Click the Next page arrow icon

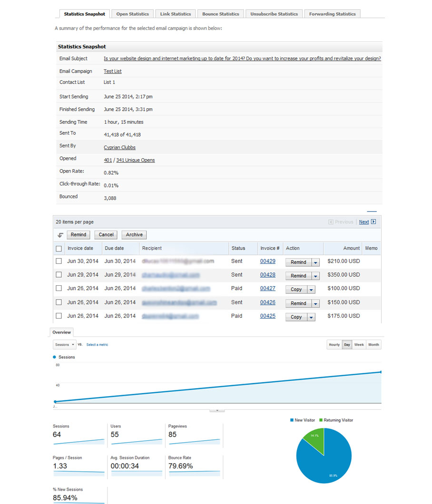pyautogui.click(x=373, y=222)
